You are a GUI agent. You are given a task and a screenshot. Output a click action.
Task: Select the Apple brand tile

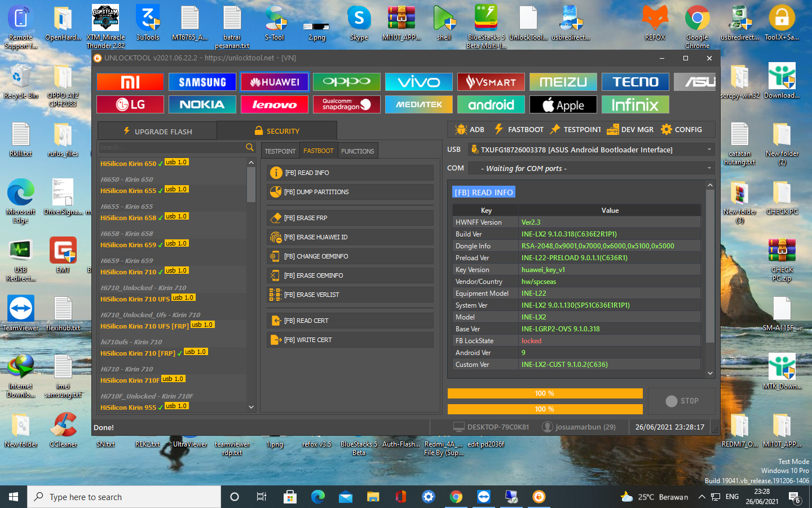click(563, 104)
